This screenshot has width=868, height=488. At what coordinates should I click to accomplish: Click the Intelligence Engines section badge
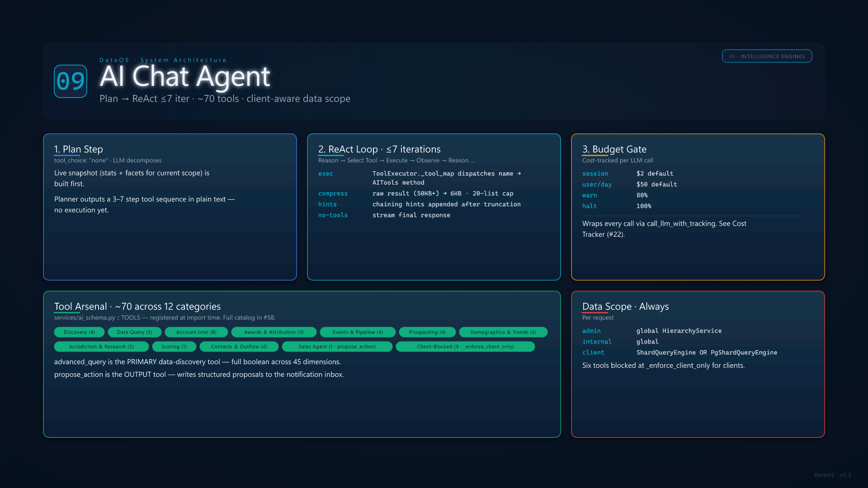767,56
